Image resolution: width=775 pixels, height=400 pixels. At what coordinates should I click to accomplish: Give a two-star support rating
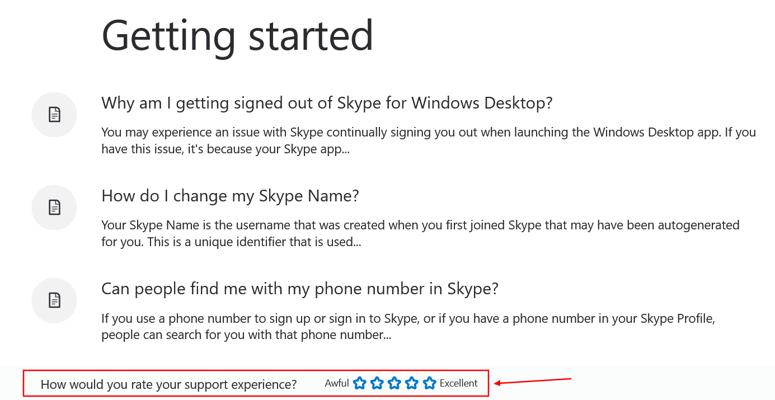pyautogui.click(x=377, y=383)
